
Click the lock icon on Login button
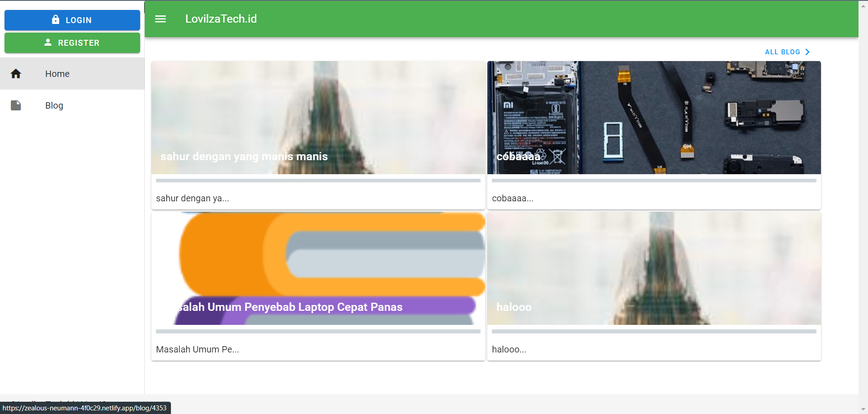(x=56, y=19)
